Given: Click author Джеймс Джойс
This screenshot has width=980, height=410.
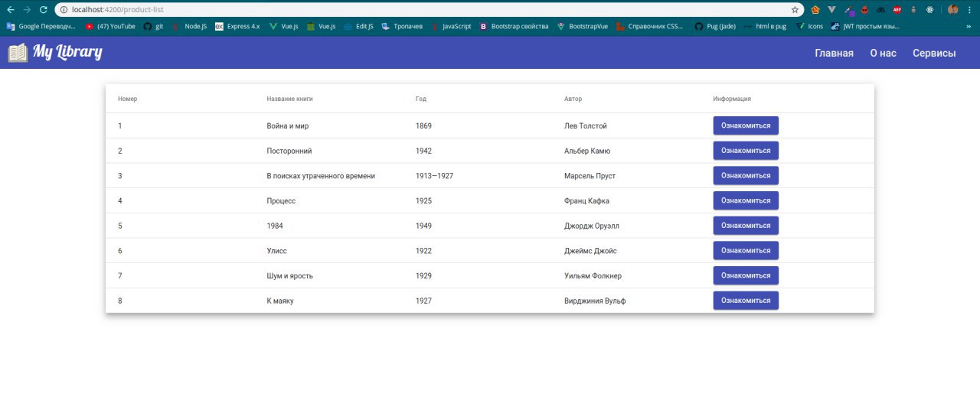Looking at the screenshot, I should (590, 251).
